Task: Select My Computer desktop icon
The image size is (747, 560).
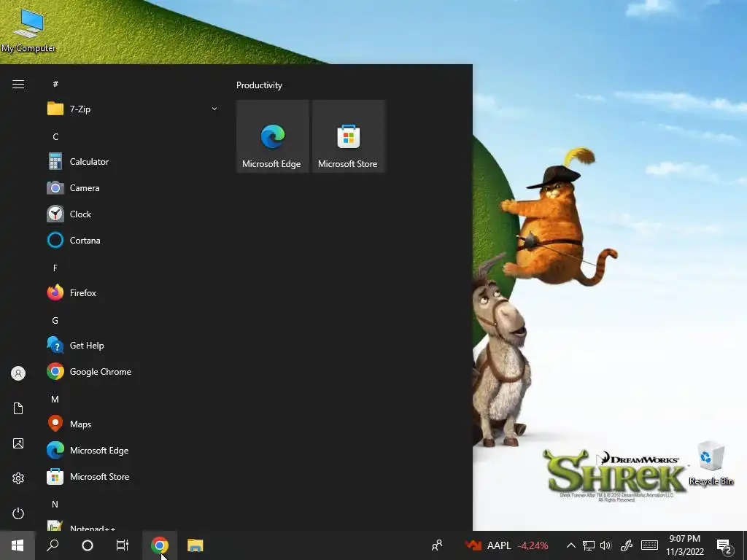Action: 28,30
